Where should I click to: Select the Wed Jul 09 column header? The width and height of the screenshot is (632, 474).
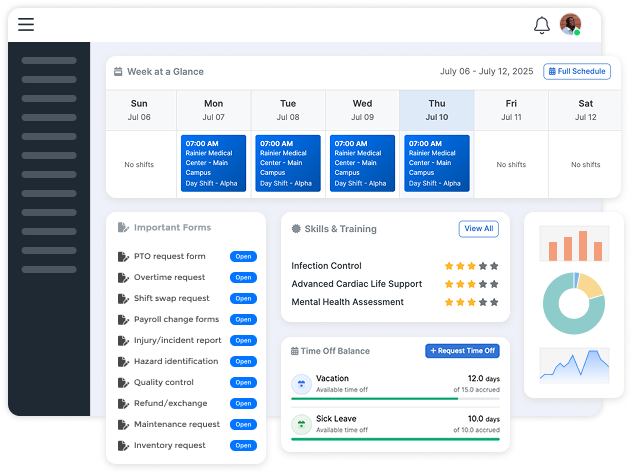(362, 110)
